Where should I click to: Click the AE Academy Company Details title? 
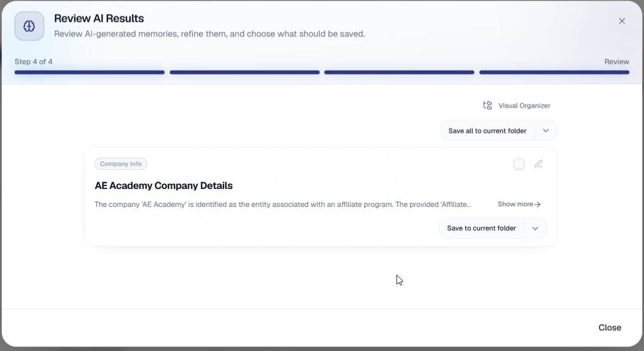pyautogui.click(x=164, y=186)
